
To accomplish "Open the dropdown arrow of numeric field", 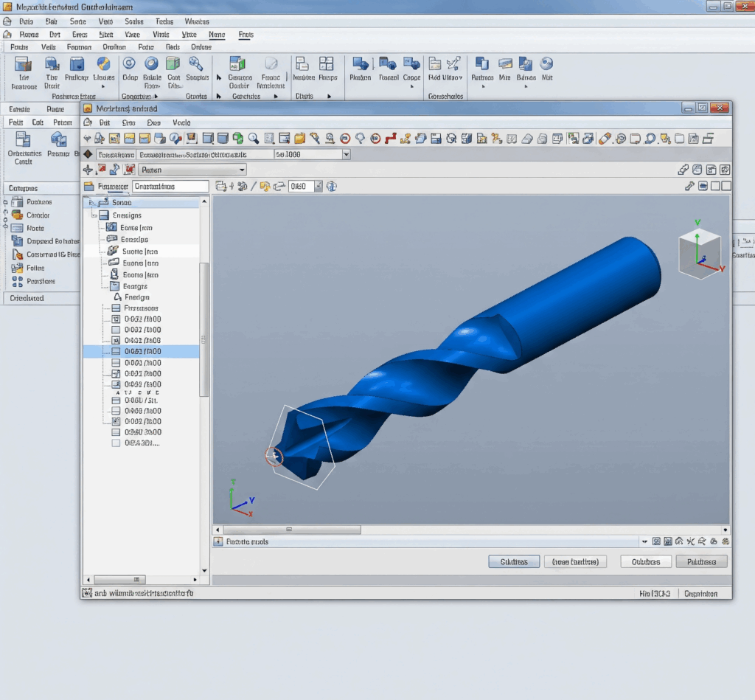I will pos(319,187).
